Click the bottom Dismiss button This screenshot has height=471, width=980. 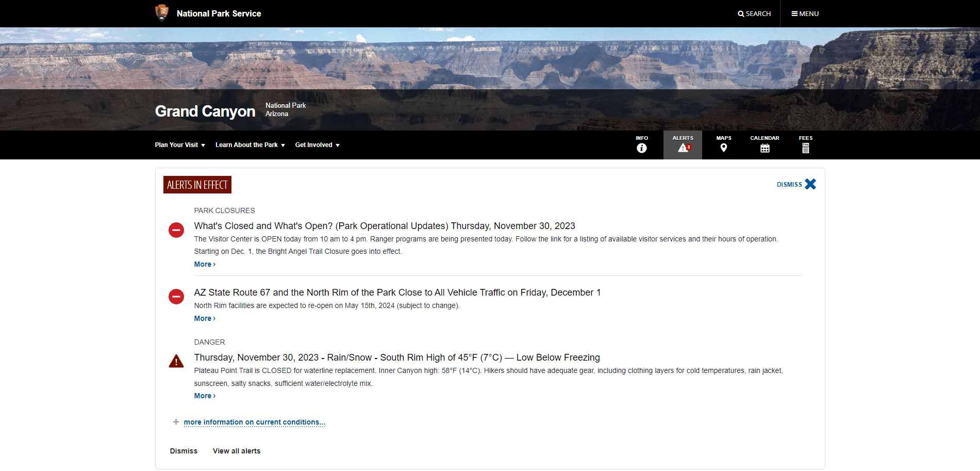[x=184, y=451]
